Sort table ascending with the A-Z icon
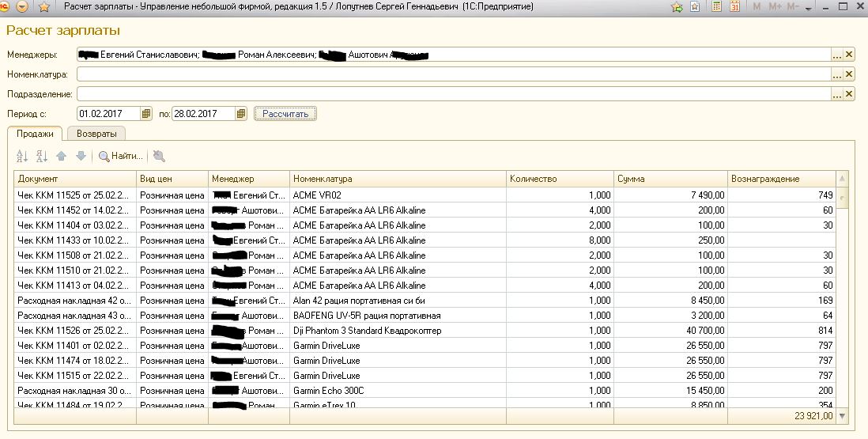Image resolution: width=868 pixels, height=439 pixels. coord(22,156)
